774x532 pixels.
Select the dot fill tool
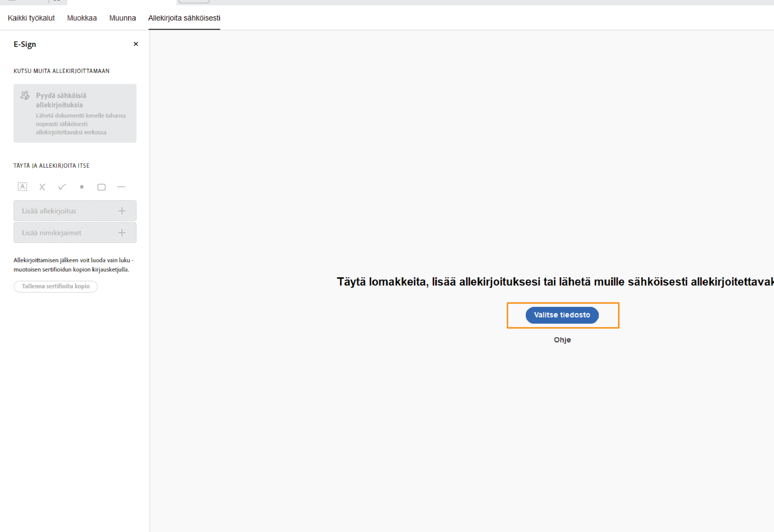pyautogui.click(x=82, y=187)
